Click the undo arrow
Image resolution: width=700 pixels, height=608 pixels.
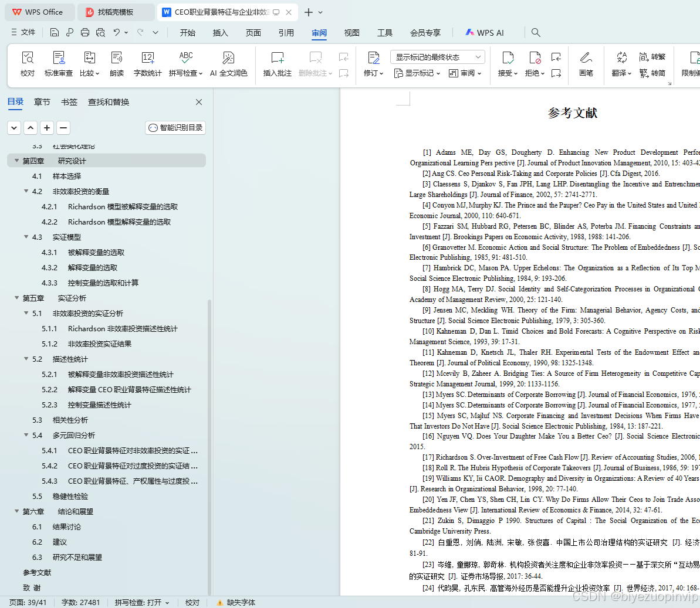pyautogui.click(x=117, y=32)
